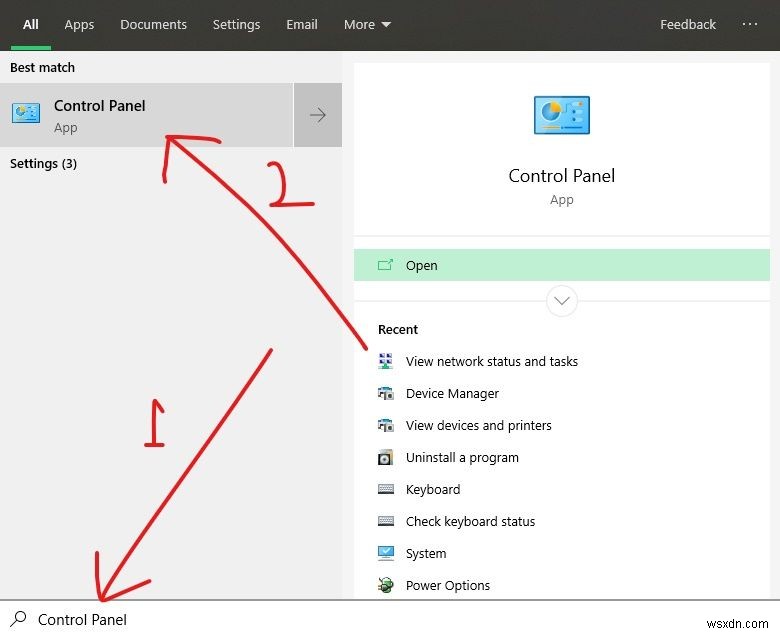Open View network status and tasks

coord(491,361)
